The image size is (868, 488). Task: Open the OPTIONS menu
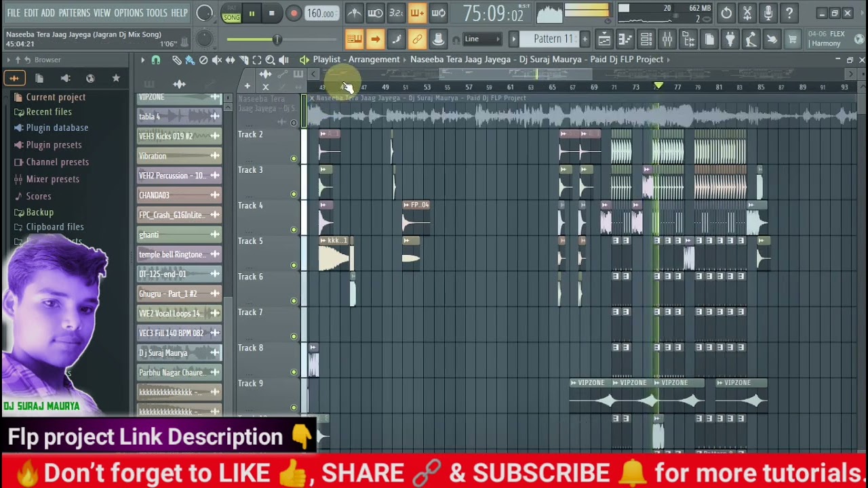point(129,13)
